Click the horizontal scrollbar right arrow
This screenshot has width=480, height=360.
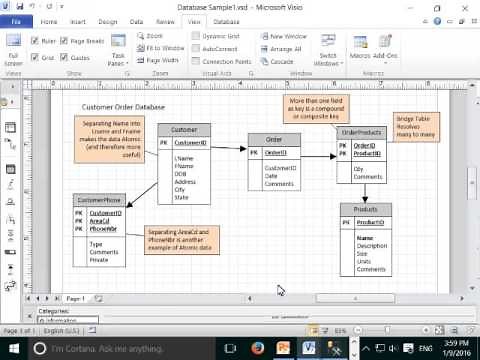(462, 298)
